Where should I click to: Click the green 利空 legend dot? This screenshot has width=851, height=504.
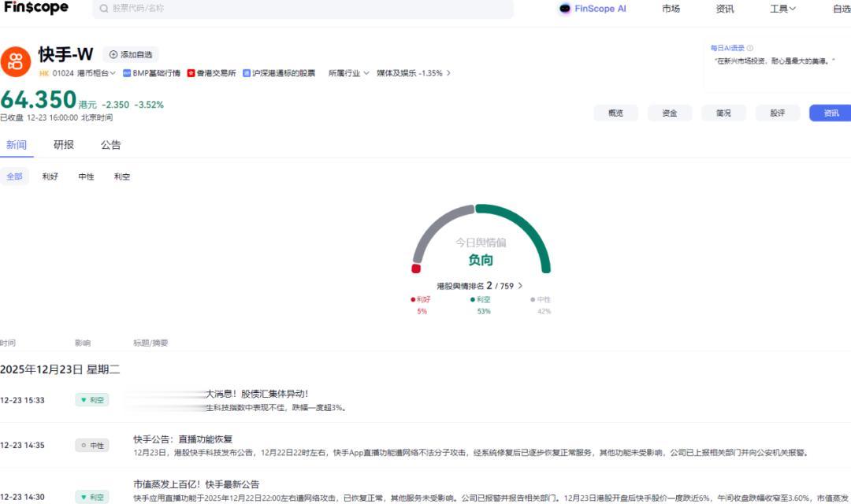(473, 299)
